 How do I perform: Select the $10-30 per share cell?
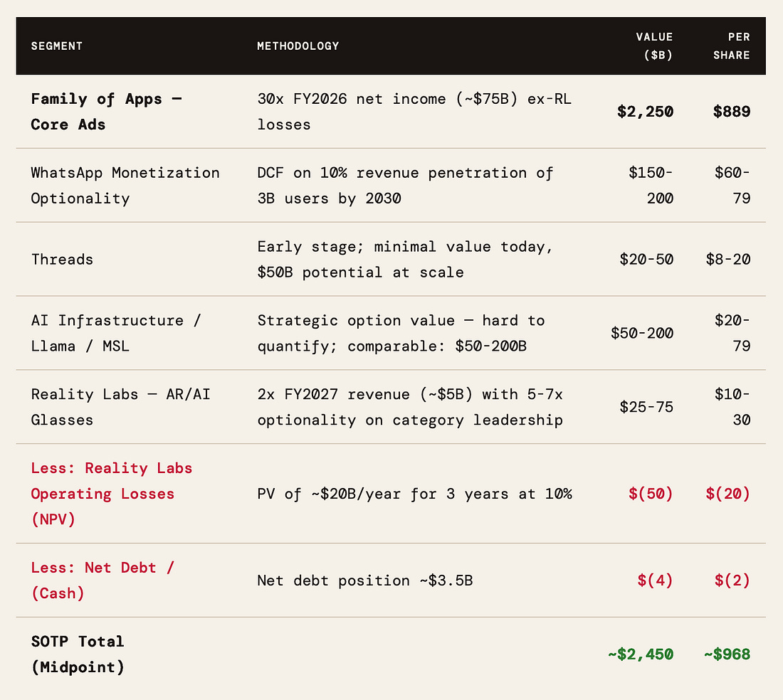(x=732, y=407)
